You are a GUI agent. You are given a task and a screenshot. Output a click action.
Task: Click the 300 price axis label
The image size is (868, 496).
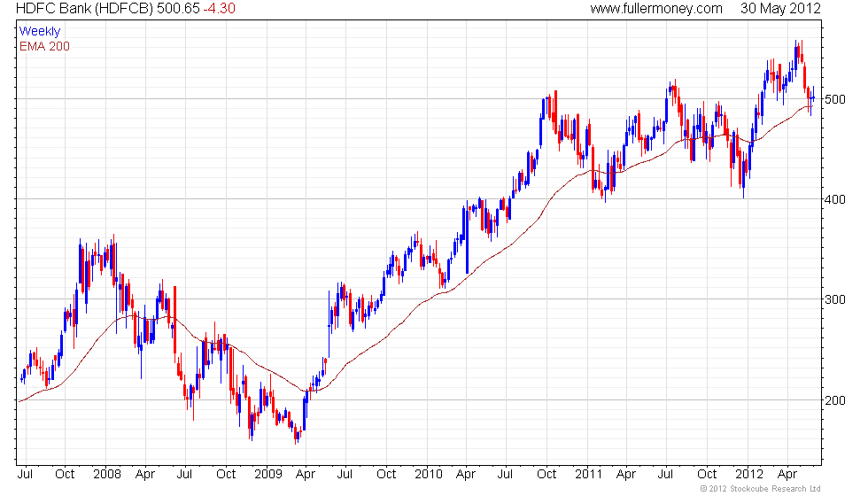coord(835,299)
